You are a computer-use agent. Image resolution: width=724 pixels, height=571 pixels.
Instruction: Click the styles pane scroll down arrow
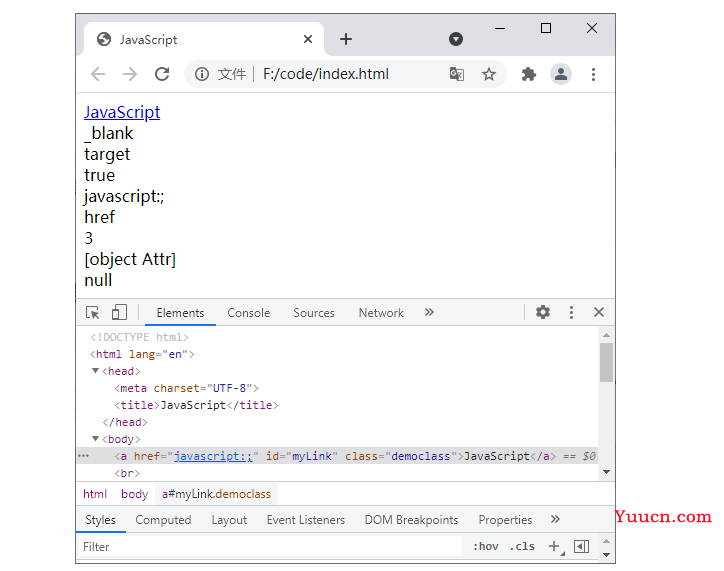tap(606, 554)
